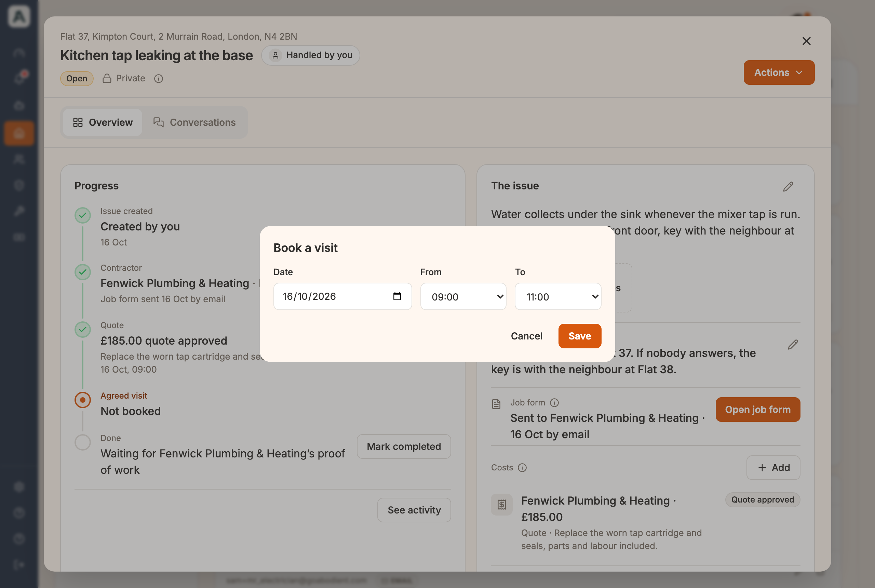Image resolution: width=875 pixels, height=588 pixels.
Task: Cancel the Book a visit dialog
Action: 526,336
